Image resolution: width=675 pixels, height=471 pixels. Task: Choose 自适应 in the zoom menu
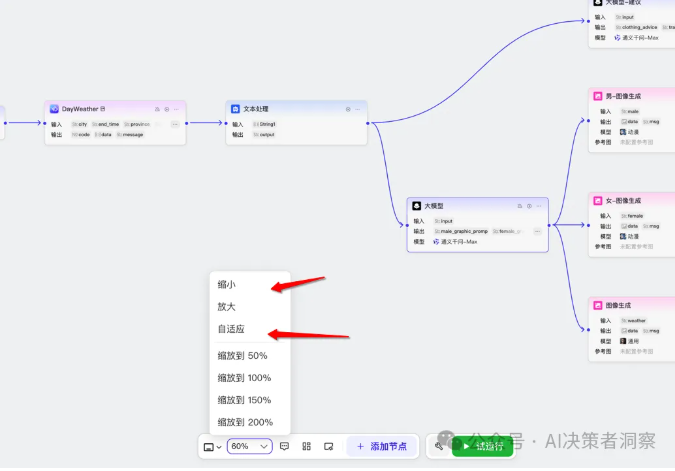231,329
